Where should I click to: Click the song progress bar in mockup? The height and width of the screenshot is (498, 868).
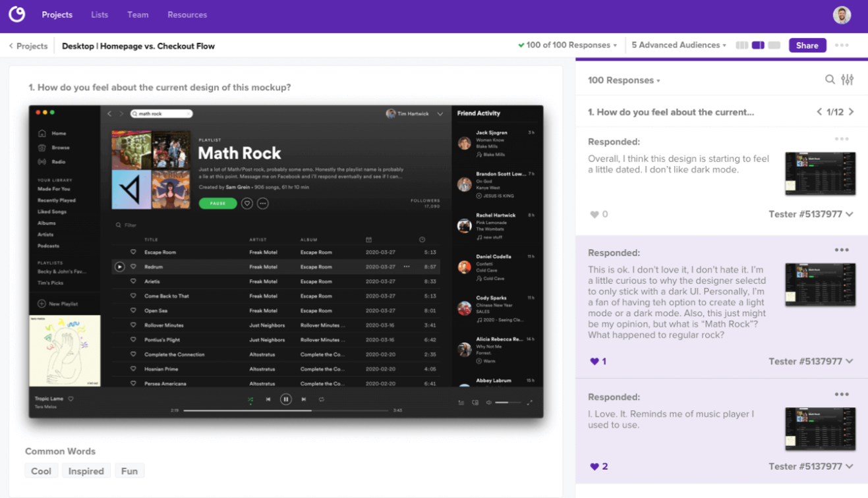[286, 410]
